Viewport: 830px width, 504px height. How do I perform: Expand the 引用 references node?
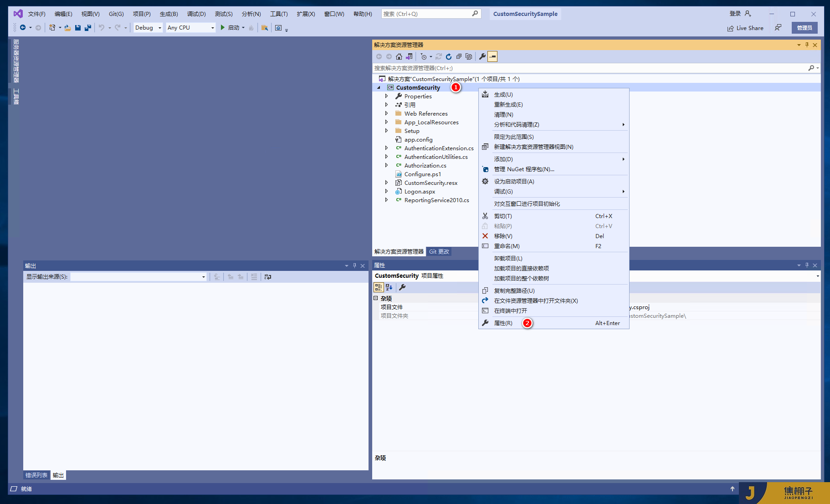point(386,105)
